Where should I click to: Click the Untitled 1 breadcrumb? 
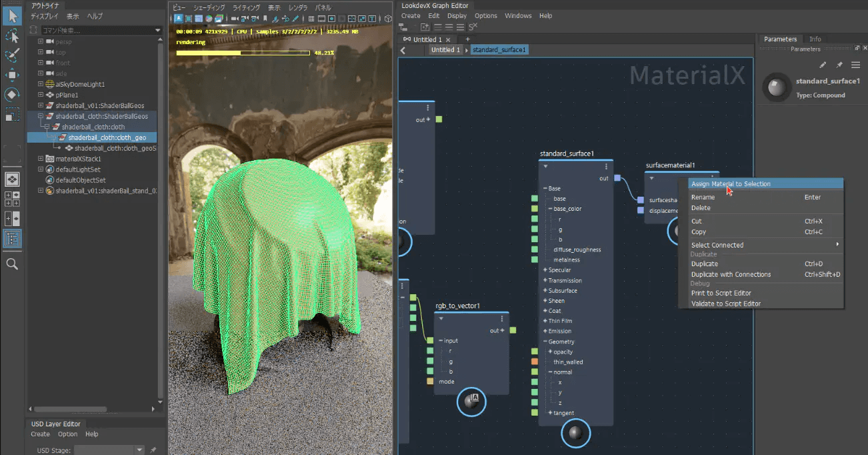click(x=445, y=50)
